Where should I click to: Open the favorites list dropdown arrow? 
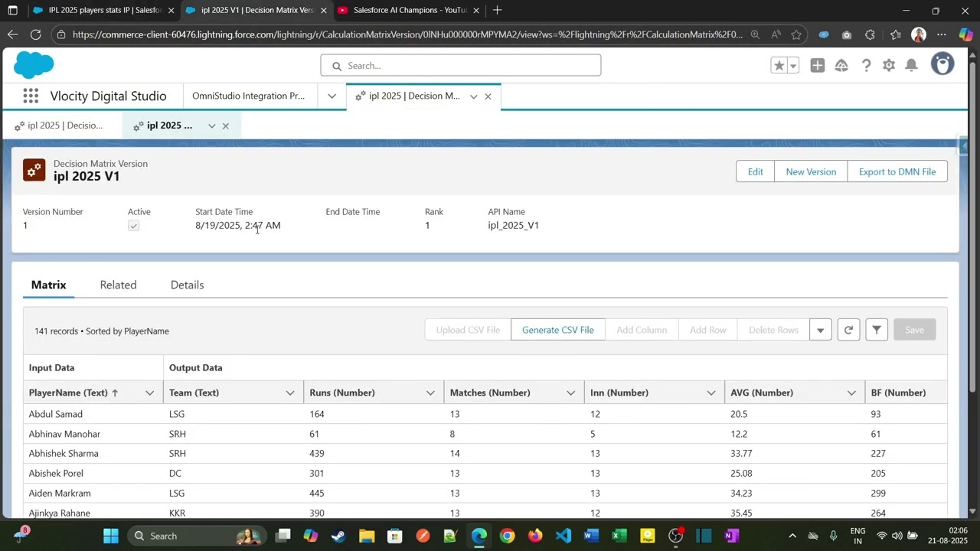tap(793, 66)
